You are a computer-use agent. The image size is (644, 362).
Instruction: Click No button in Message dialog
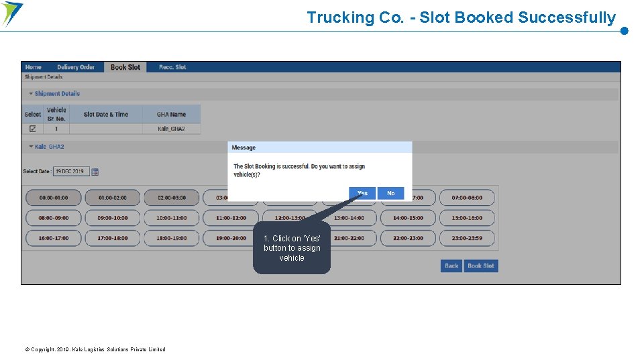(x=390, y=193)
